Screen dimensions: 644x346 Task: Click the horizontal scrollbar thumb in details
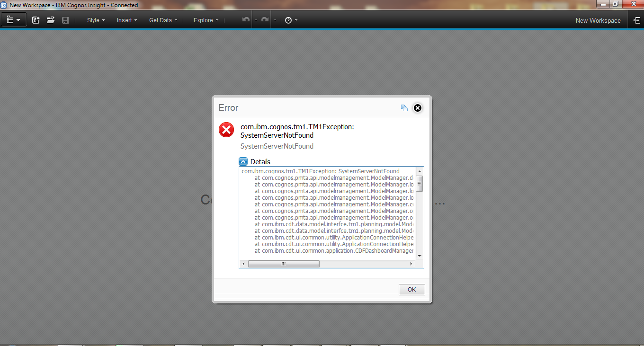(284, 264)
